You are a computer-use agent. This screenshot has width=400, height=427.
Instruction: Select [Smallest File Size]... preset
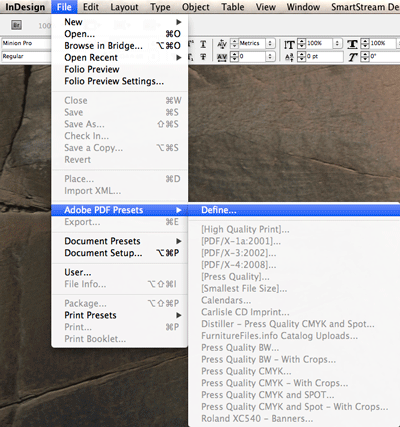pos(294,289)
